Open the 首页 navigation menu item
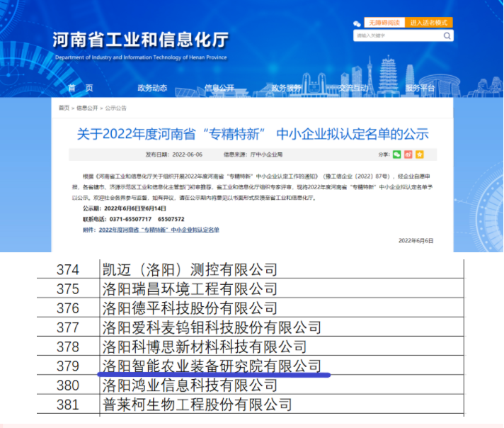This screenshot has height=428, width=504. (81, 88)
